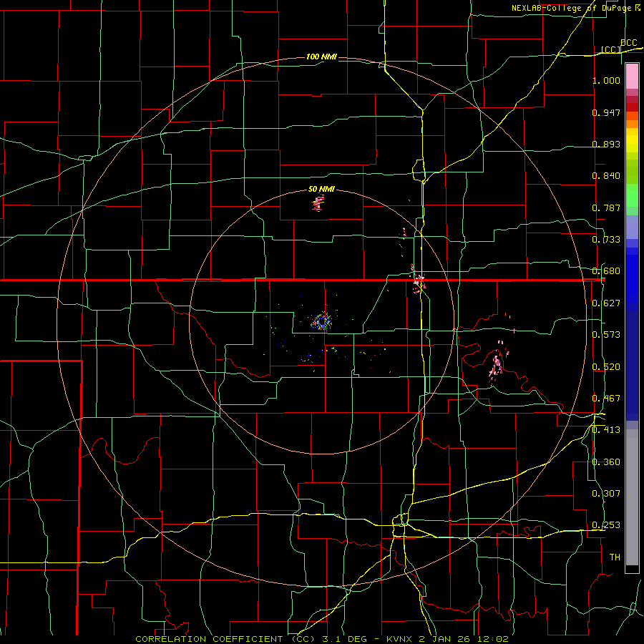Select the 0.840 legend value

click(x=606, y=176)
